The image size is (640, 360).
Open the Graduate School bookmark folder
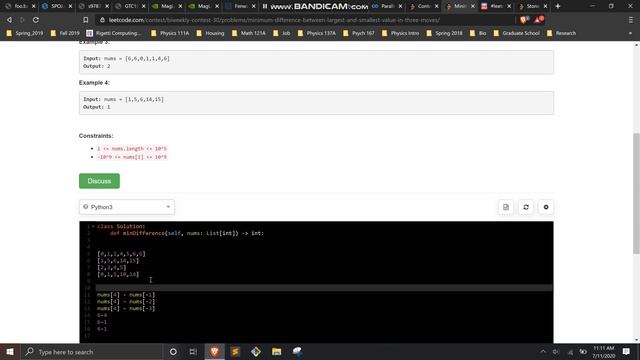(x=517, y=33)
